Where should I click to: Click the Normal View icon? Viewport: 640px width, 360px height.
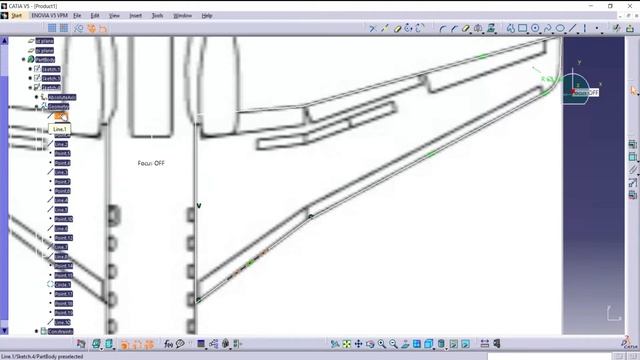click(x=405, y=344)
